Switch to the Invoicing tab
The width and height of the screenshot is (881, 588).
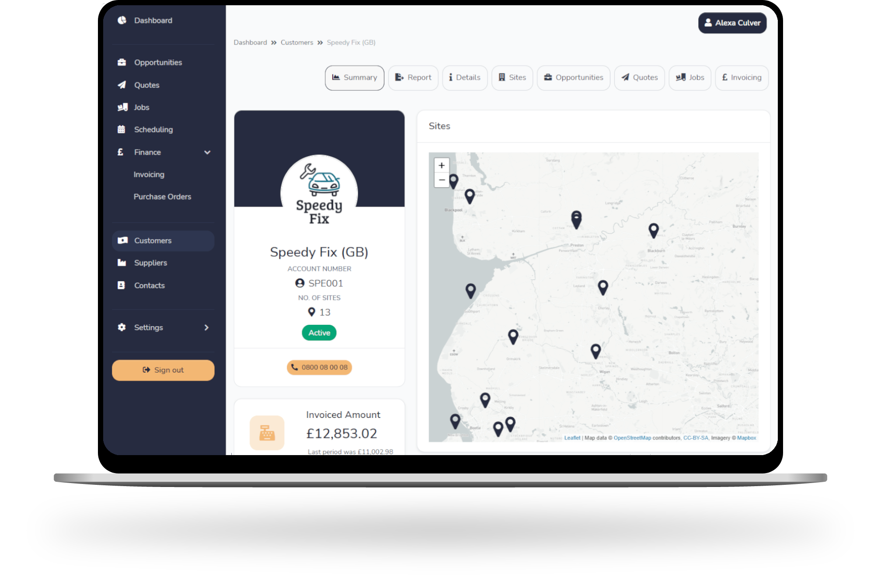click(742, 77)
